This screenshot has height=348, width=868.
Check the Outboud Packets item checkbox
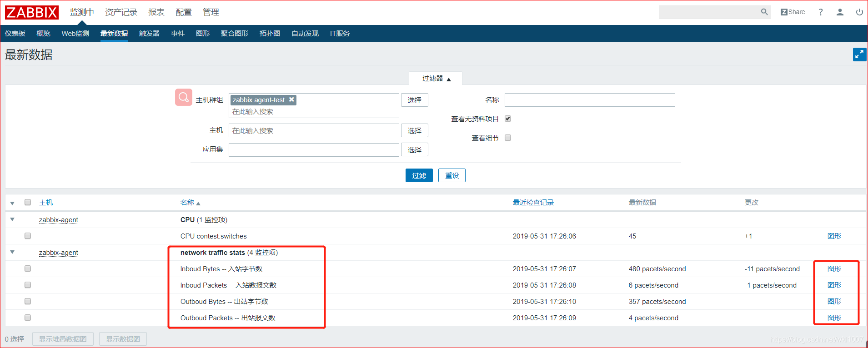tap(28, 318)
